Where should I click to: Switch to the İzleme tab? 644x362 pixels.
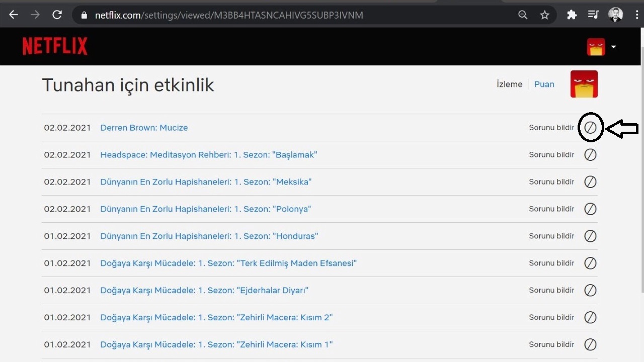click(x=510, y=84)
